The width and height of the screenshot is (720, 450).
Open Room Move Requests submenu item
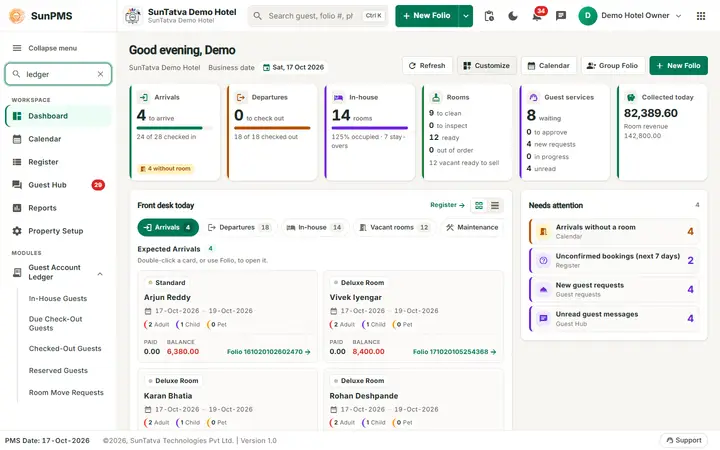[66, 393]
